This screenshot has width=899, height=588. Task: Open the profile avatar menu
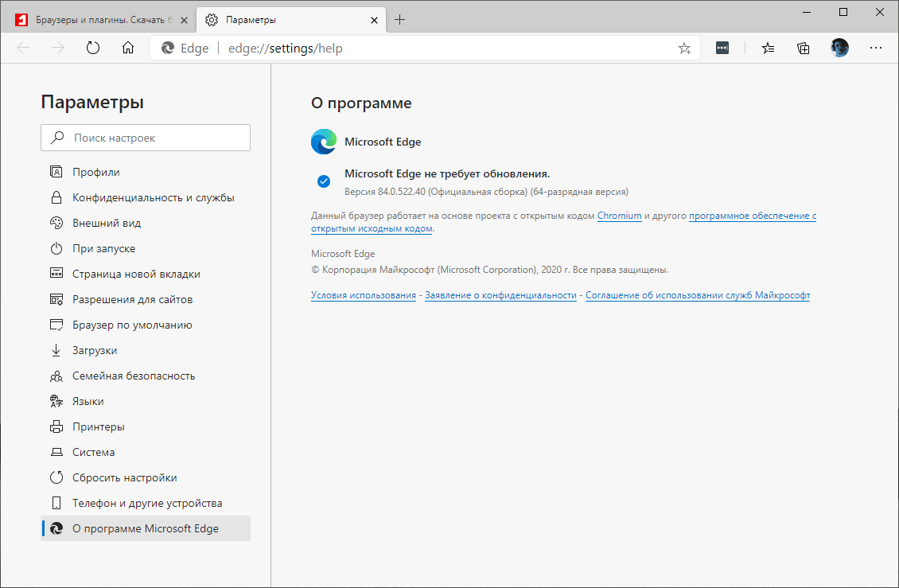tap(839, 48)
